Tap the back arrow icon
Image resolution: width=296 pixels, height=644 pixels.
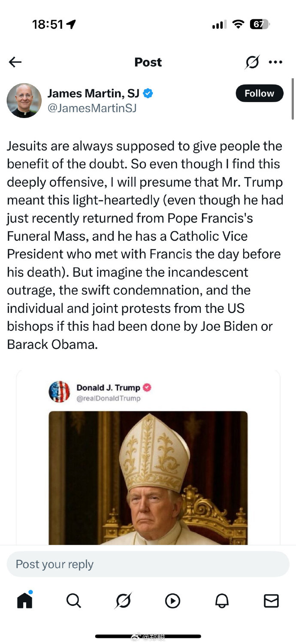[x=15, y=62]
